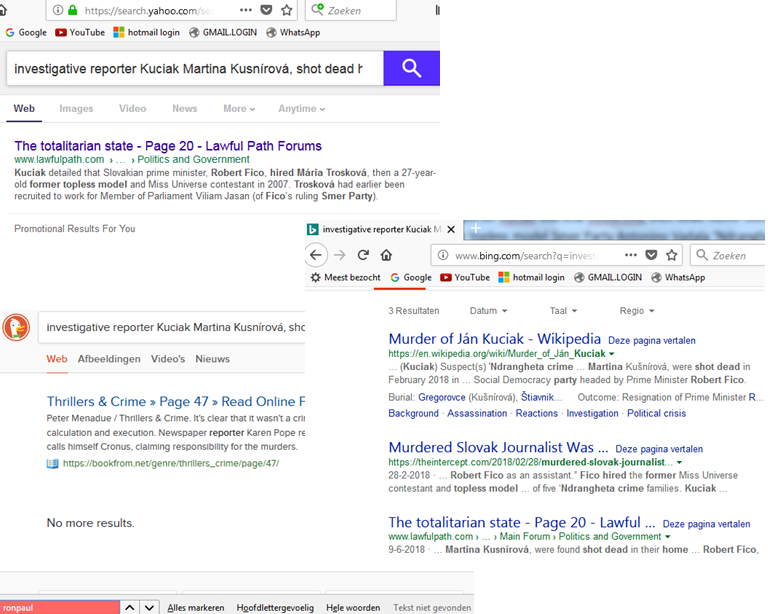This screenshot has width=768, height=614.
Task: Open Political crisis section link
Action: point(656,413)
